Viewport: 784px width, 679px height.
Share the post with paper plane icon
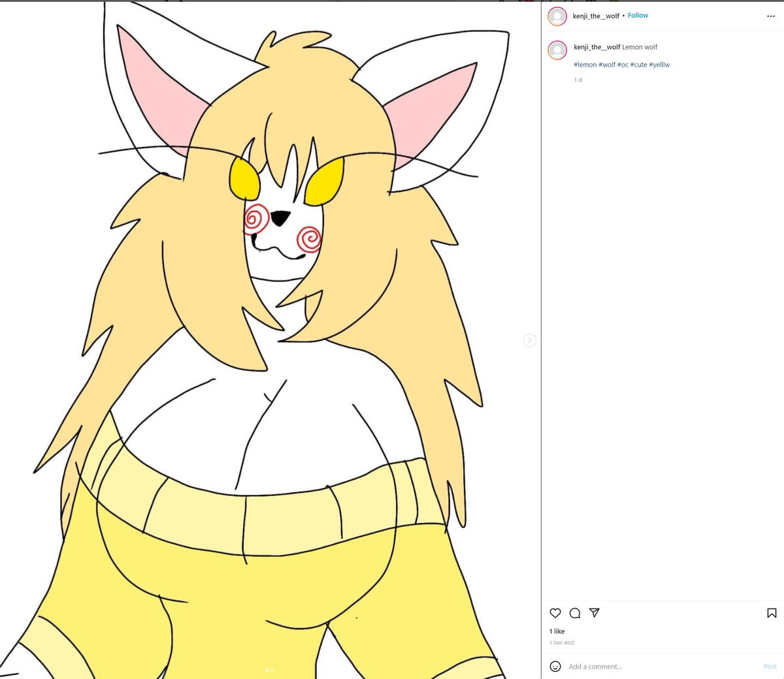(x=595, y=613)
